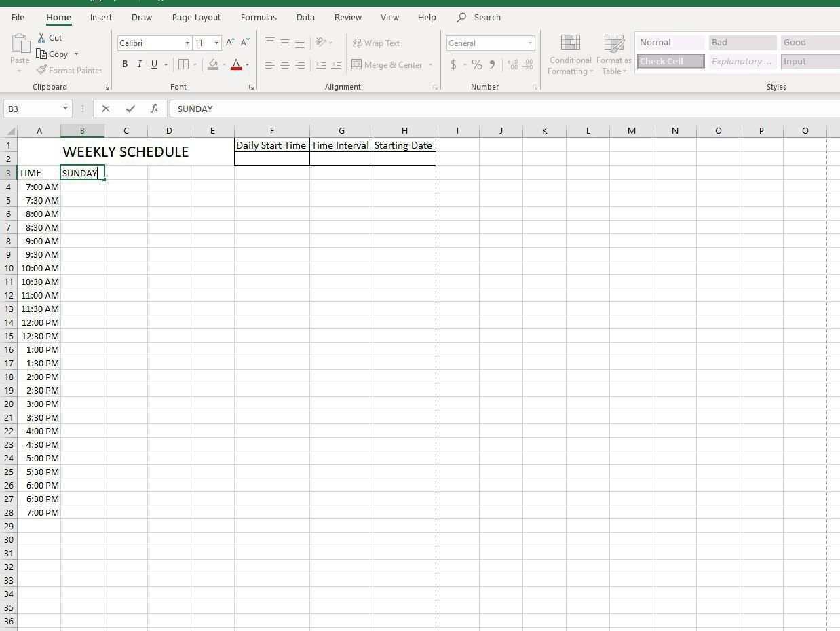This screenshot has height=631, width=840.
Task: Apply the red font color
Action: (x=236, y=64)
